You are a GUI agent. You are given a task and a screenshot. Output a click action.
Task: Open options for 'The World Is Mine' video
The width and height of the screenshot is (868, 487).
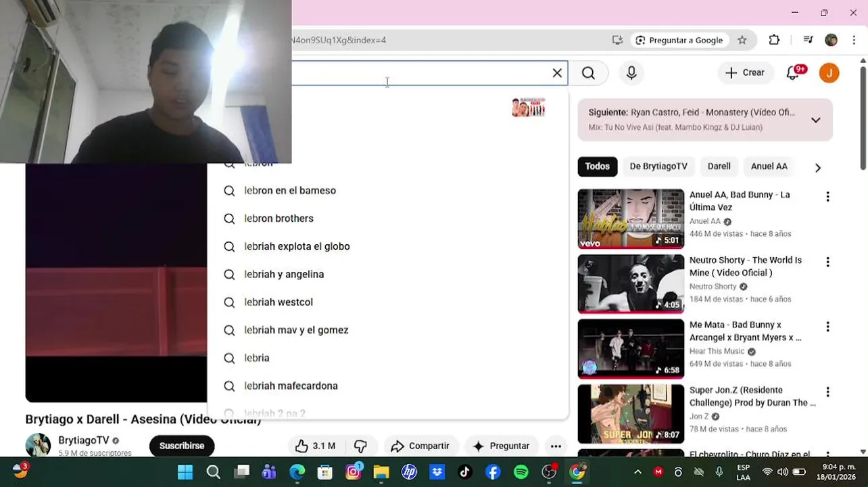(827, 262)
